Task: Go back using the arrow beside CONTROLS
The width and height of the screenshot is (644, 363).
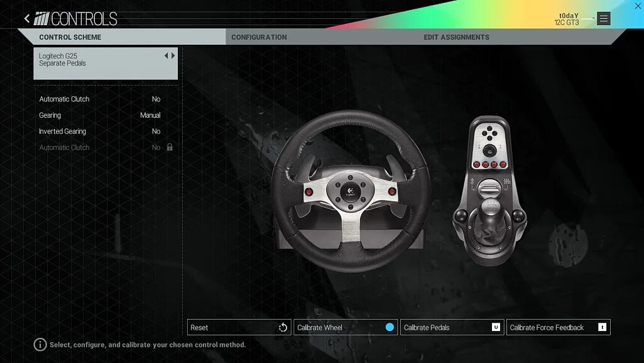Action: tap(27, 18)
